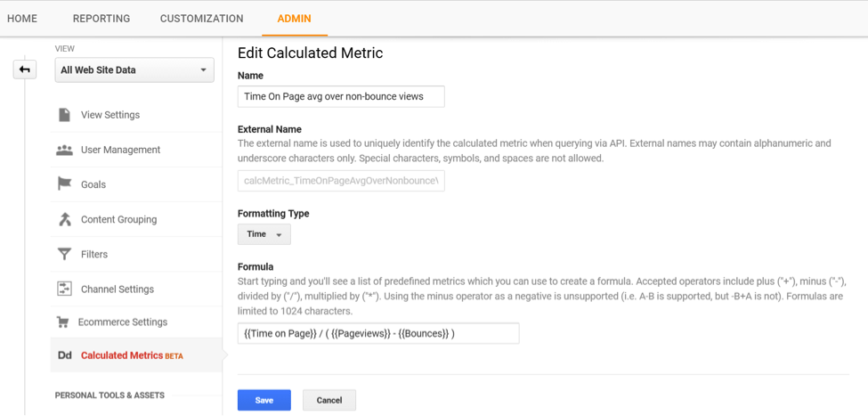Click the Goals flag icon

(64, 184)
